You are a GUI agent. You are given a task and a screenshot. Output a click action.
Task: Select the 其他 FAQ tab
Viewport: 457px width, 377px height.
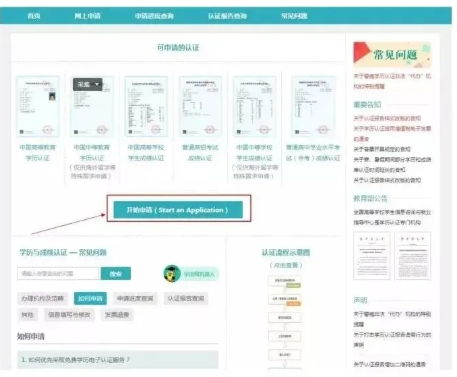click(x=27, y=315)
